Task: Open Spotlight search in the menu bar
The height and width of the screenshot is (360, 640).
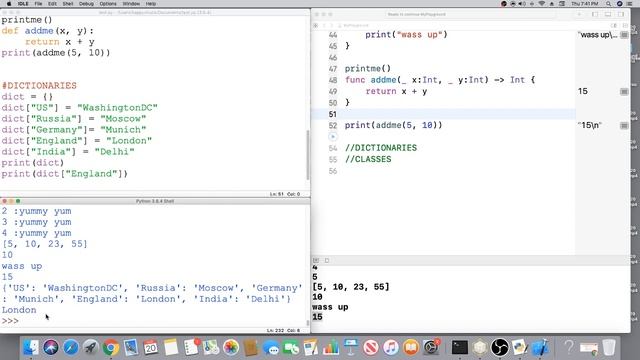Action: coord(609,4)
